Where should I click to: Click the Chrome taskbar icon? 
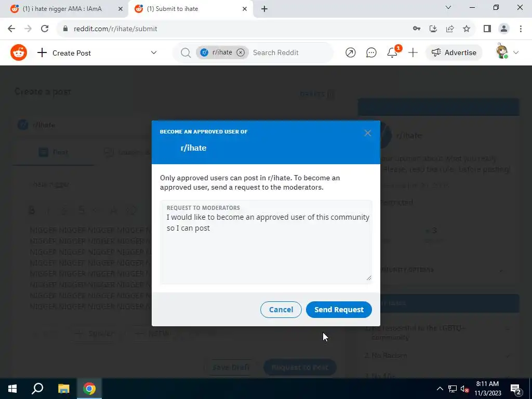pyautogui.click(x=89, y=389)
